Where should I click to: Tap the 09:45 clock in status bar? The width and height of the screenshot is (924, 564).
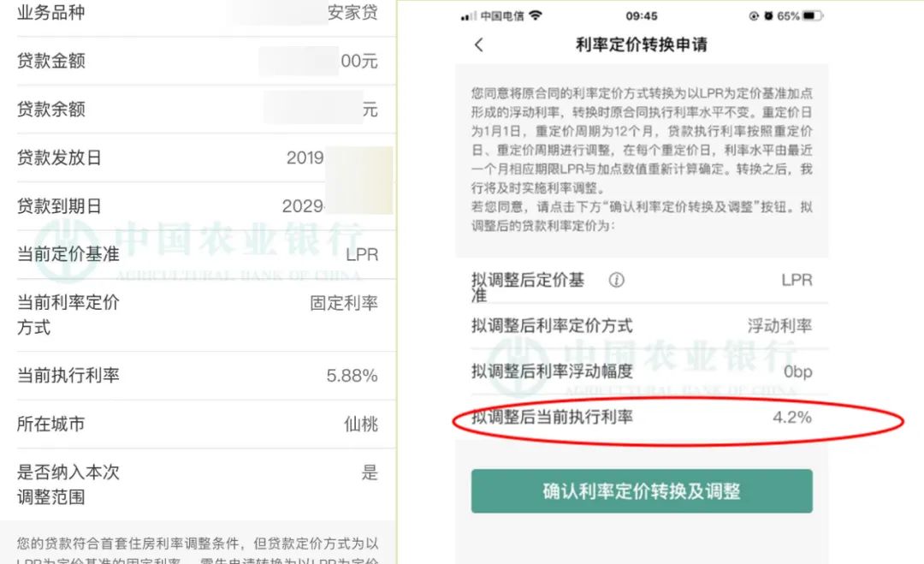coord(642,16)
